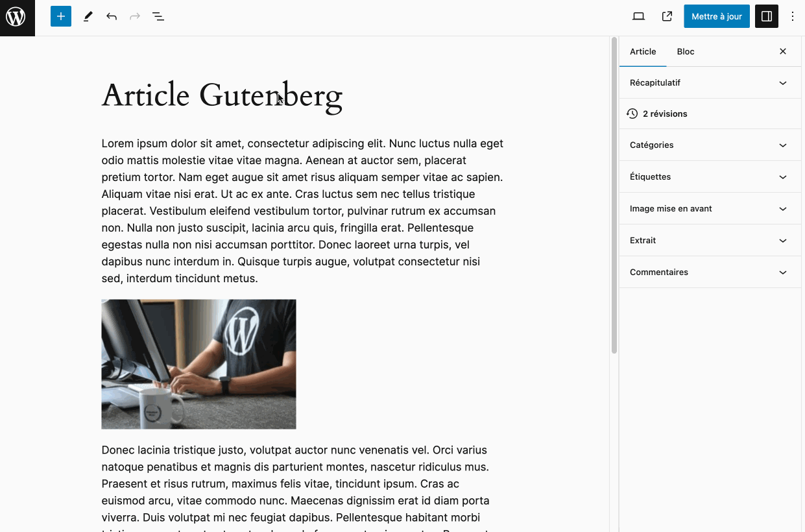View the post via the external link icon
The height and width of the screenshot is (532, 805).
click(x=667, y=16)
